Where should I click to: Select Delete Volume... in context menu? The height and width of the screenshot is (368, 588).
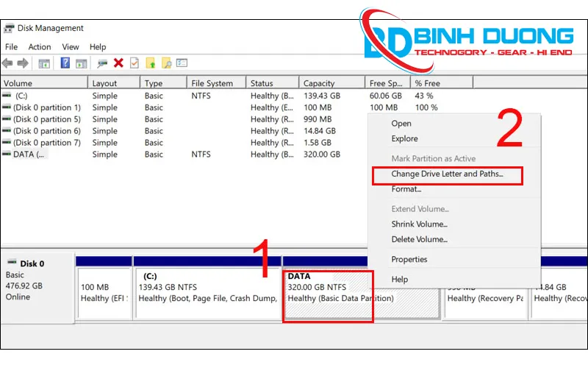(420, 239)
